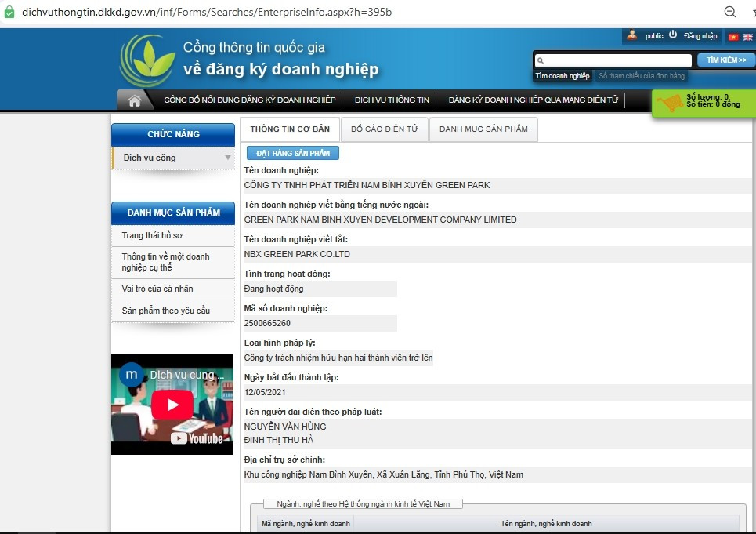Click the TÌM KIẾM search button
Screen dimensions: 756x534
coord(726,60)
